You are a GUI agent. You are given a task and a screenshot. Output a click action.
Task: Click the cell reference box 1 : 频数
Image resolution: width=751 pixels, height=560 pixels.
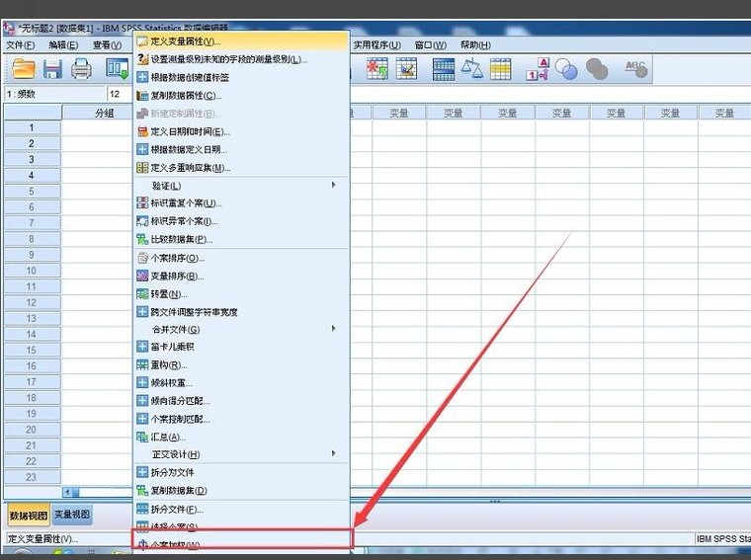(x=54, y=94)
